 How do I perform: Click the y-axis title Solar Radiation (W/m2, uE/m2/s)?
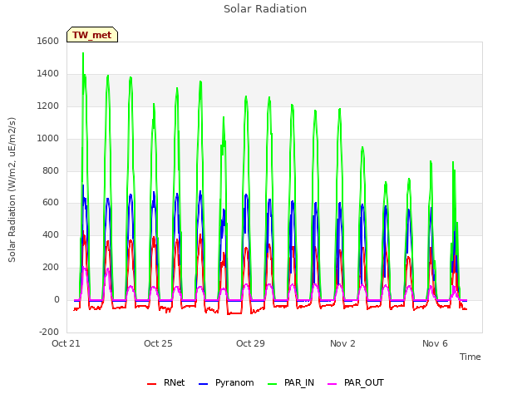tap(12, 190)
